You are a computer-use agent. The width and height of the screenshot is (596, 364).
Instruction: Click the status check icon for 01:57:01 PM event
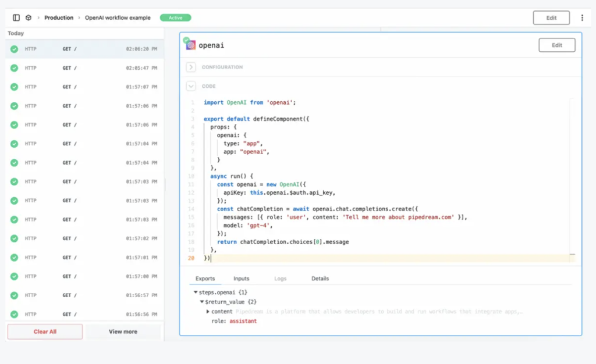14,258
